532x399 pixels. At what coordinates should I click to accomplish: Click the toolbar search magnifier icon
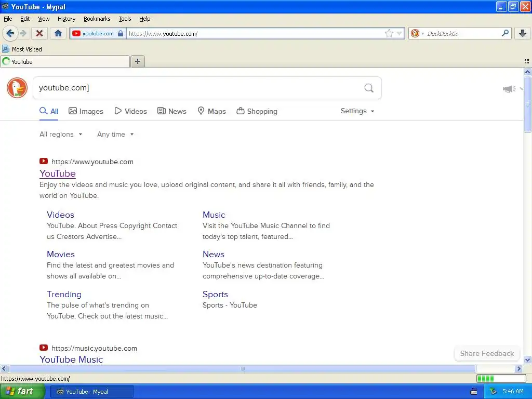505,33
